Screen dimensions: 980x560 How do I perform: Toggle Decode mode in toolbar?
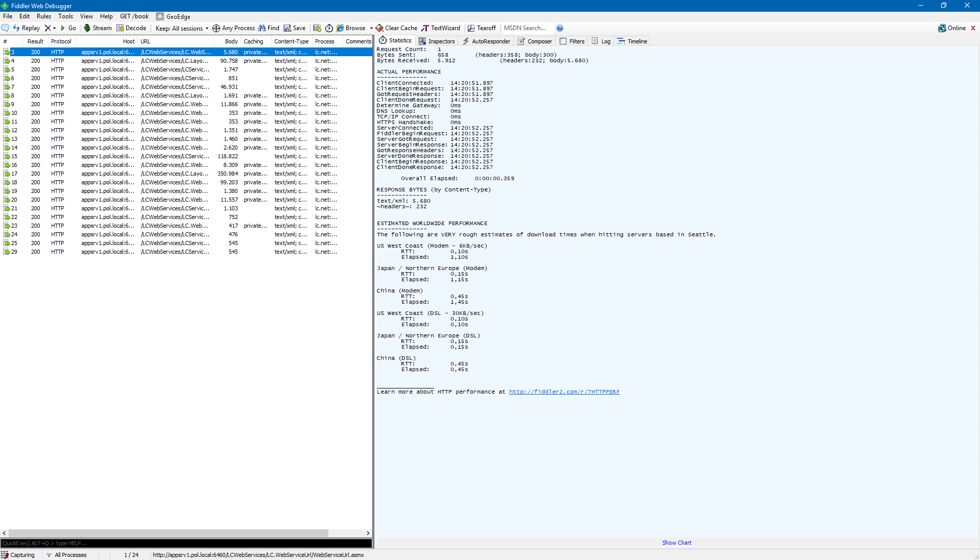(131, 28)
